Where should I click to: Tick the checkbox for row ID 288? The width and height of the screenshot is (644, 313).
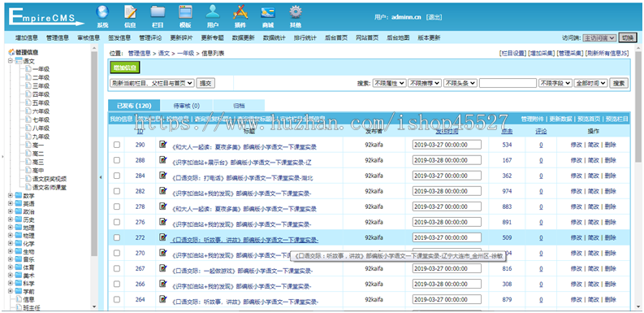click(x=117, y=160)
